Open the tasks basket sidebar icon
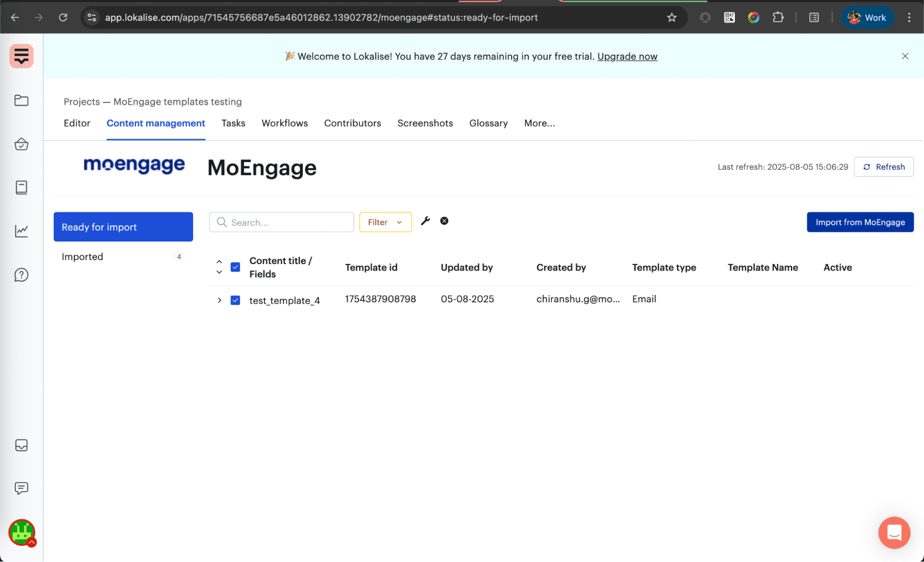 [21, 144]
